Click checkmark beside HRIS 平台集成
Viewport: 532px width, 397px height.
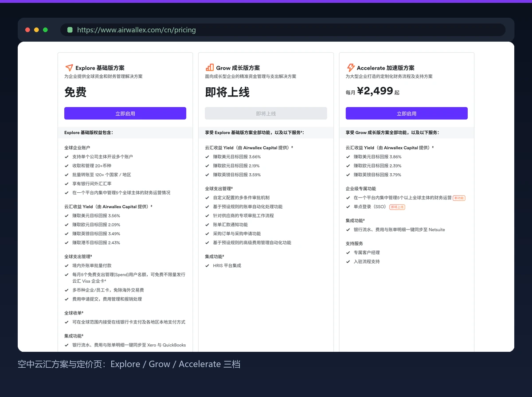click(207, 266)
